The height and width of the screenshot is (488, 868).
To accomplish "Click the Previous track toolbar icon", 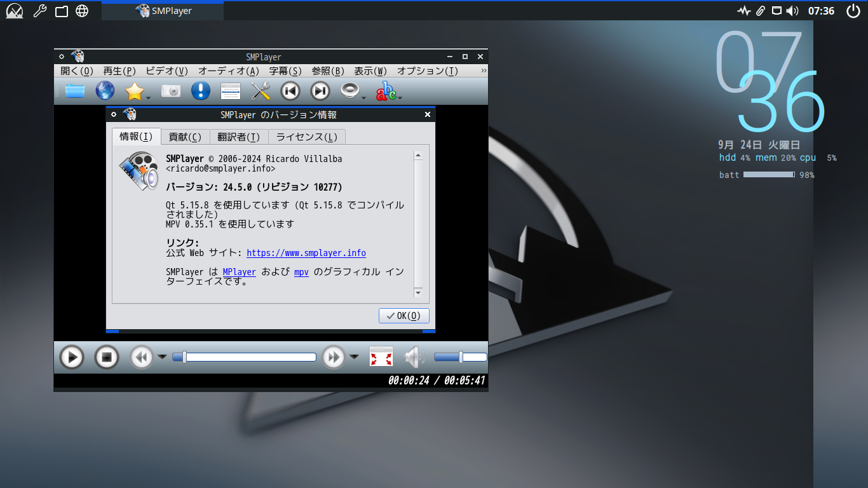I will [x=290, y=91].
